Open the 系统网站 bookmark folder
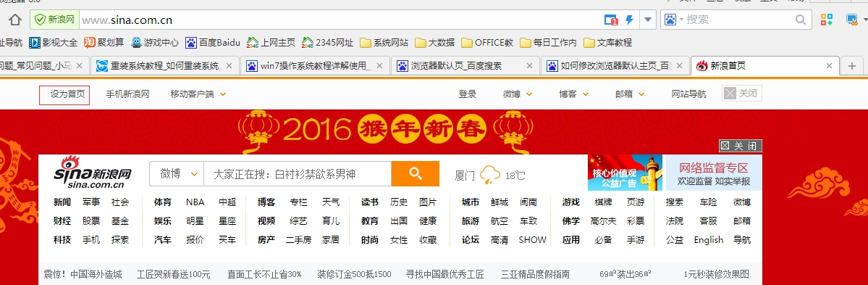868x285 pixels. tap(384, 42)
